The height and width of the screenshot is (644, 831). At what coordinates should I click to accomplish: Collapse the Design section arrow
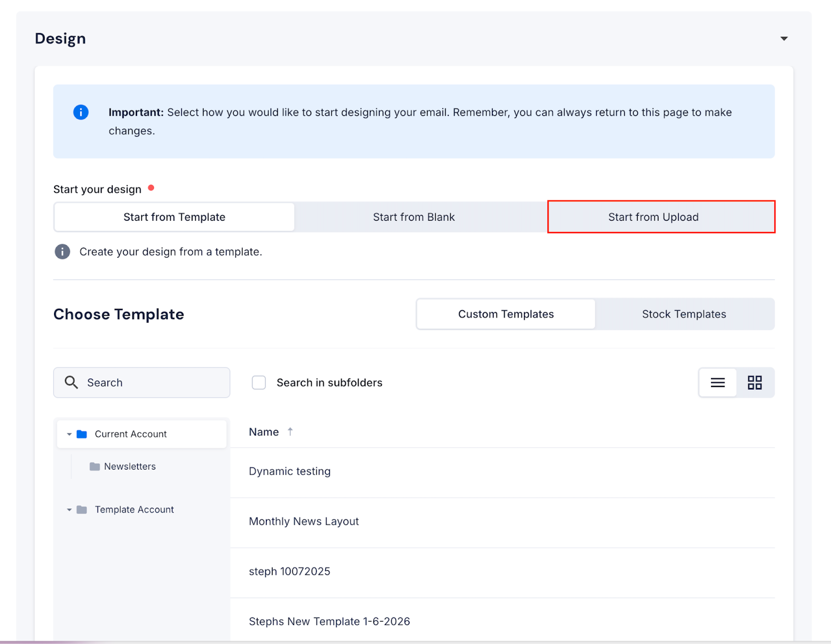[x=784, y=39]
